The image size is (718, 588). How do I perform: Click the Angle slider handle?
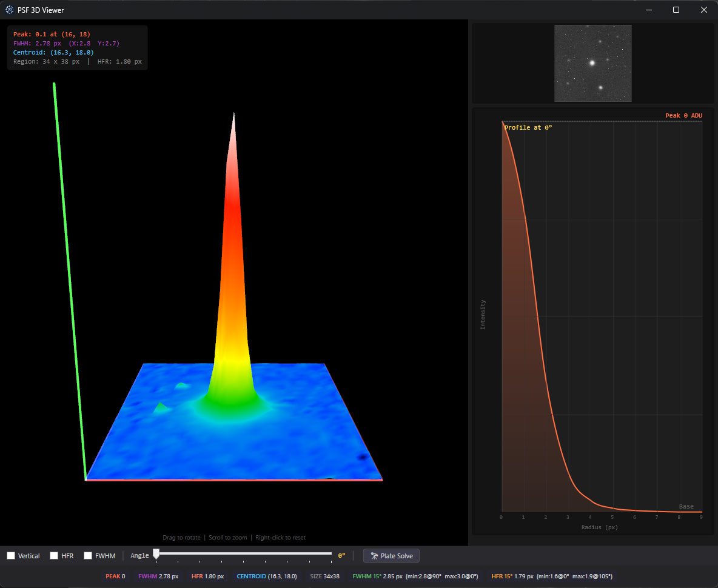pos(156,554)
